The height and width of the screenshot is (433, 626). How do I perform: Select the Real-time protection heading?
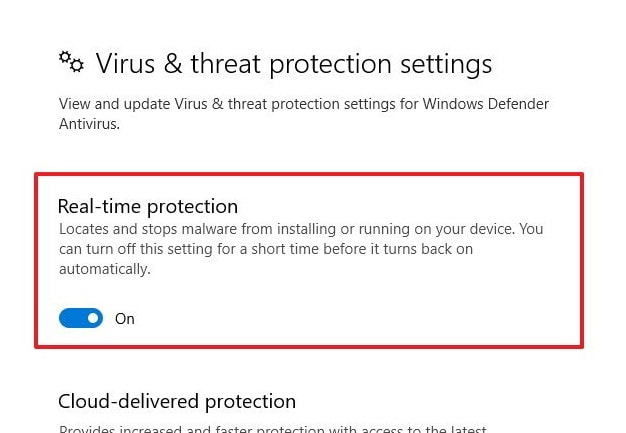tap(148, 207)
